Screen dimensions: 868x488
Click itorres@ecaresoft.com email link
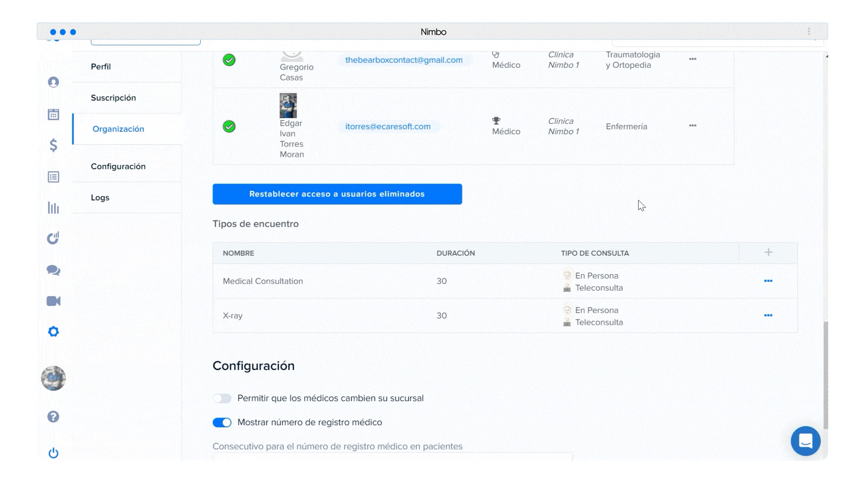click(x=388, y=127)
